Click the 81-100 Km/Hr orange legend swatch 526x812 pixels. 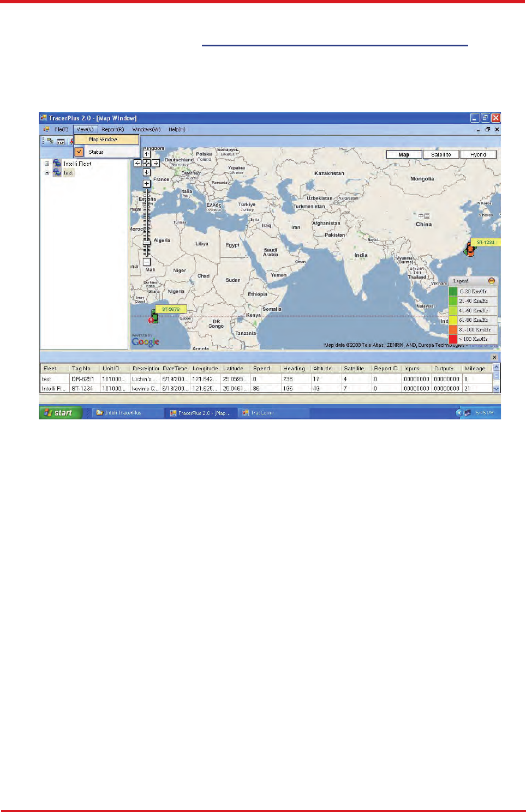tap(453, 329)
